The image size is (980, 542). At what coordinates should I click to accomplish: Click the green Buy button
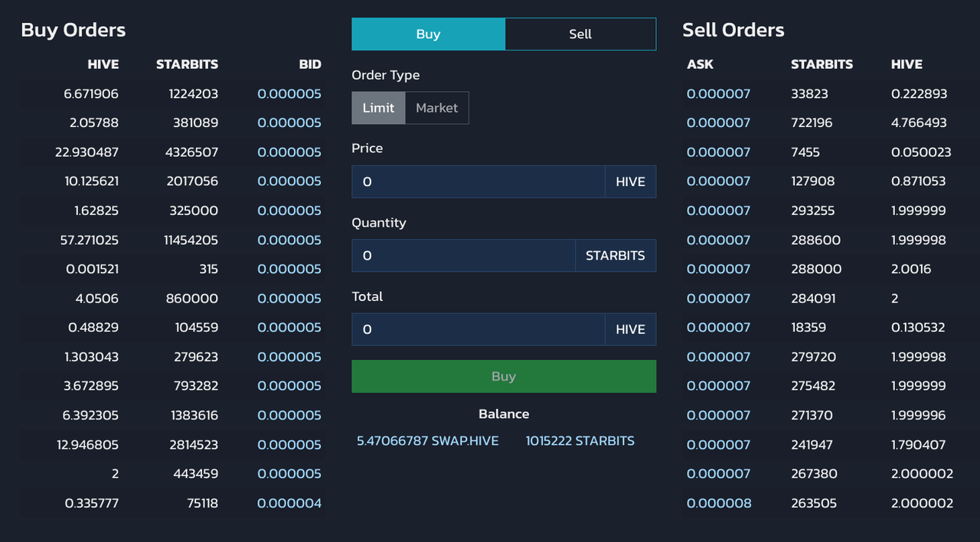[x=504, y=377]
